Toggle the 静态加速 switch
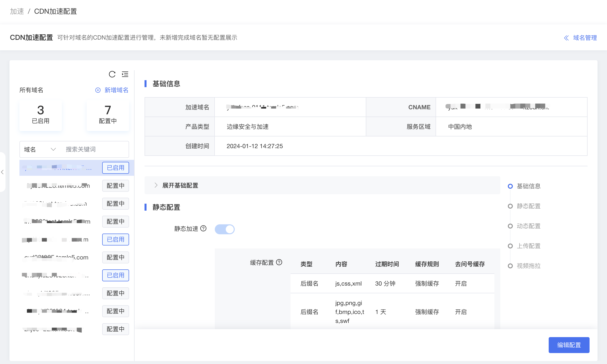Screen dimensions: 607x364 coord(225,229)
